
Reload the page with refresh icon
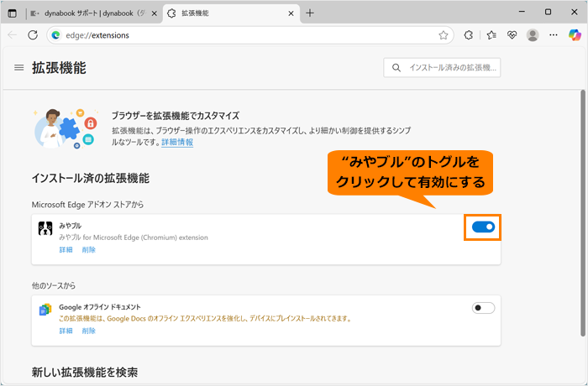click(33, 35)
